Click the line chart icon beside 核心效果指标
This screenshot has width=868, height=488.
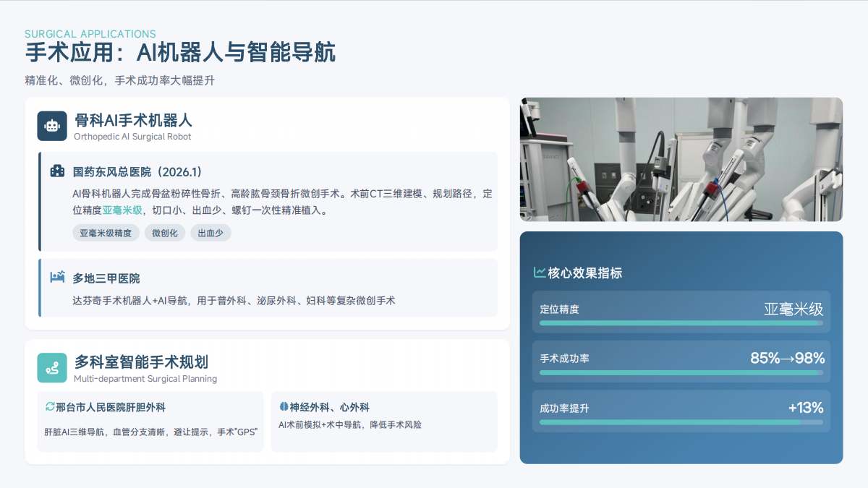(540, 273)
